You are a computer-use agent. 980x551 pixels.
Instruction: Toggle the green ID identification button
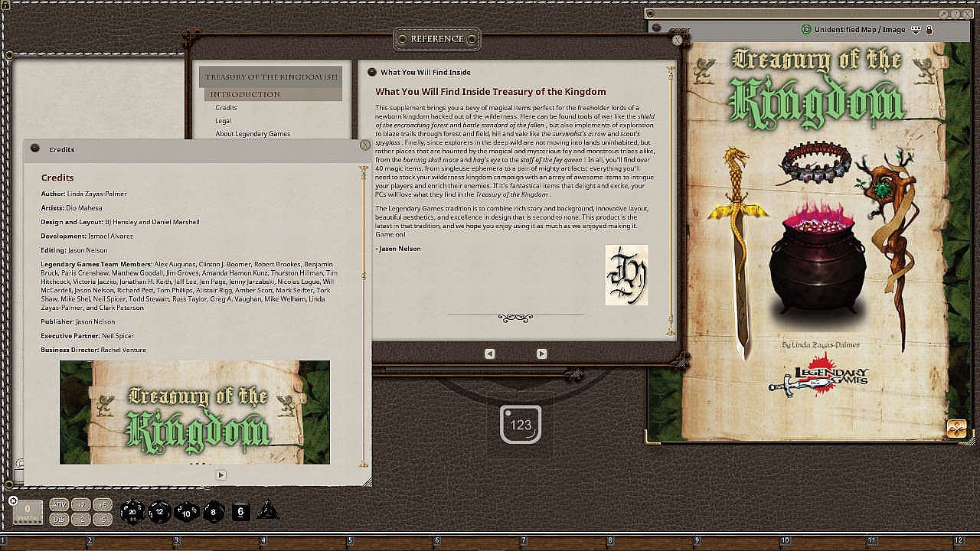click(x=805, y=30)
